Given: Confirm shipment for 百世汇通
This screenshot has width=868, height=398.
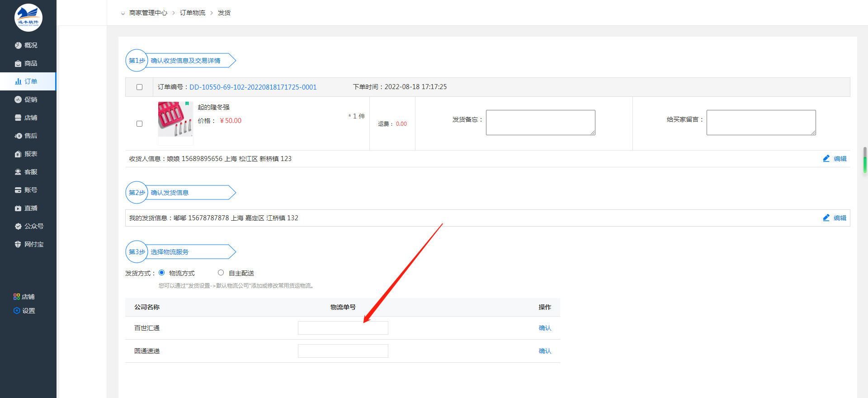Looking at the screenshot, I should (x=545, y=328).
